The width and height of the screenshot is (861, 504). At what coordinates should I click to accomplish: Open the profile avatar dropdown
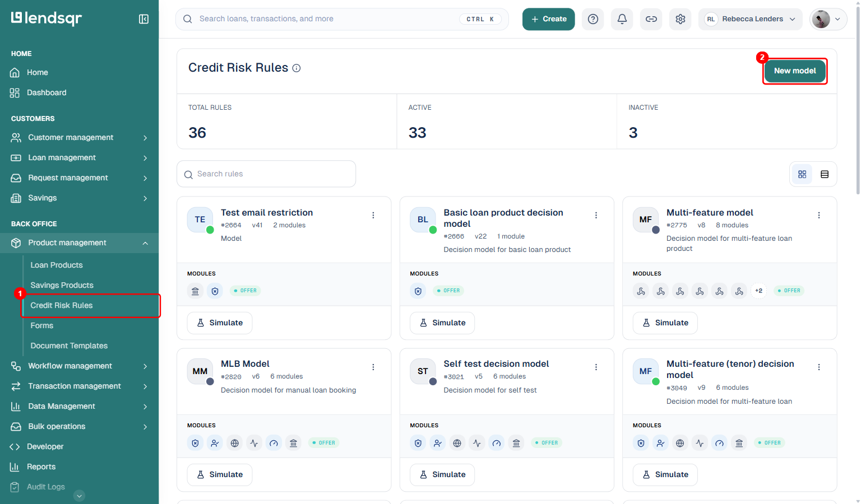(x=828, y=19)
